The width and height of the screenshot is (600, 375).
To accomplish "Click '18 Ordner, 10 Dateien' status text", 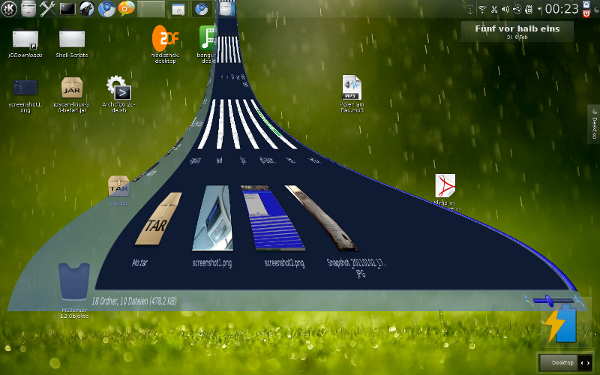I will click(x=134, y=301).
